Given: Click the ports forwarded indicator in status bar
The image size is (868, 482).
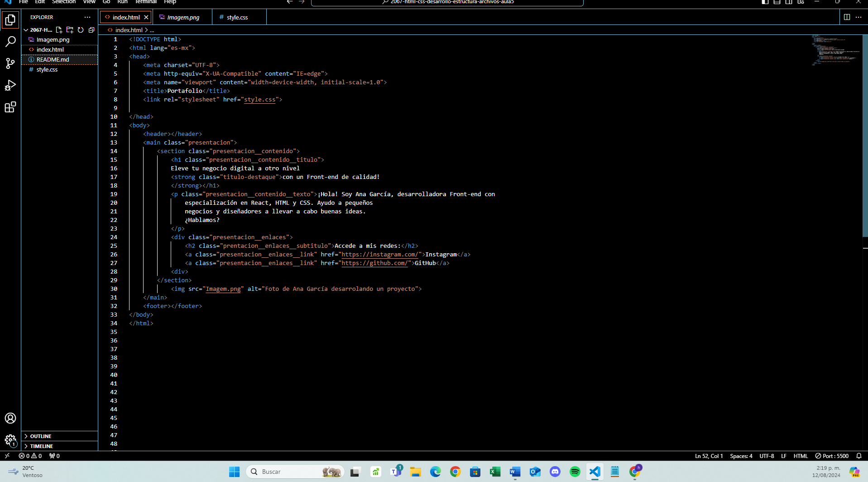Looking at the screenshot, I should pos(54,456).
